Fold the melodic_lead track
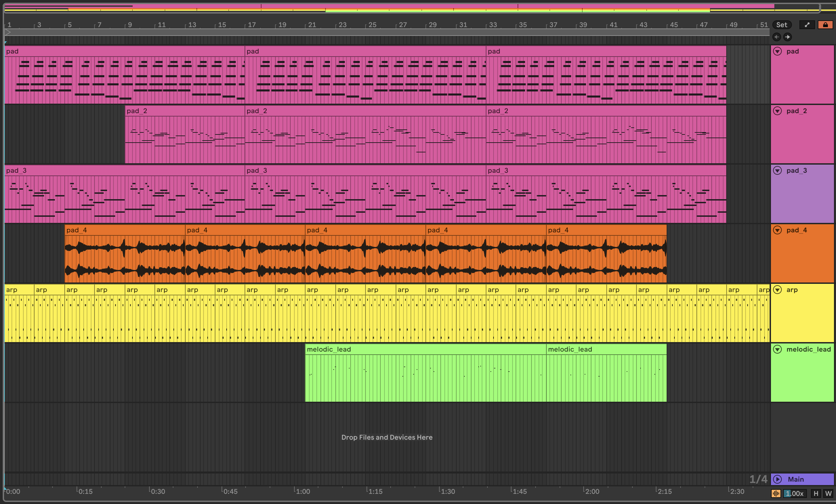 (777, 349)
